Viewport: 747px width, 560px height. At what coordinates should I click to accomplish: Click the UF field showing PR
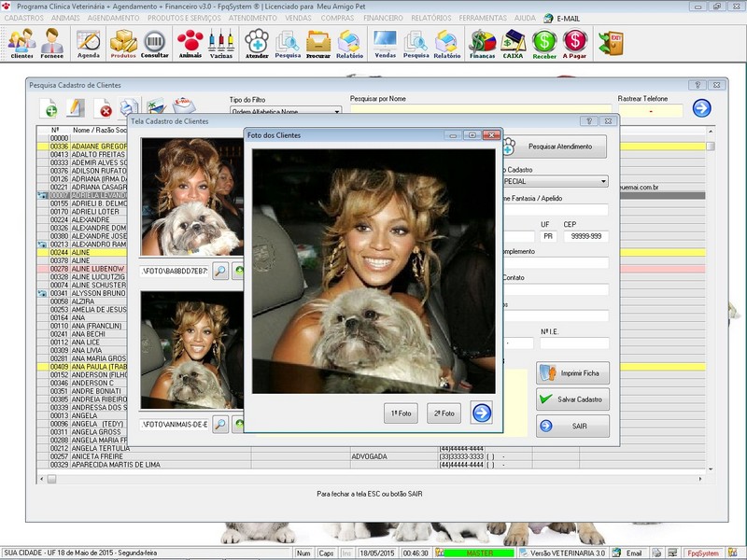click(x=548, y=236)
